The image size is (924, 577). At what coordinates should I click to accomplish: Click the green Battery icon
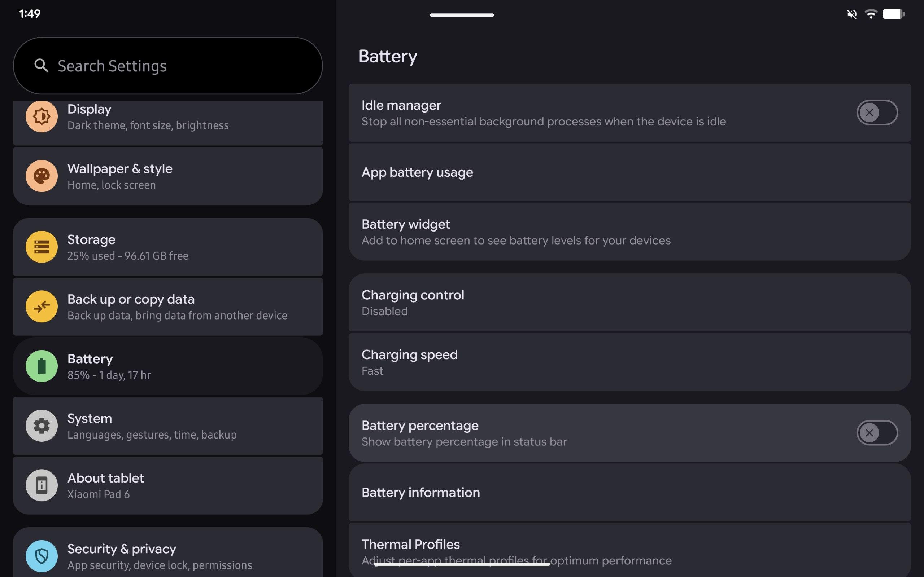tap(42, 366)
